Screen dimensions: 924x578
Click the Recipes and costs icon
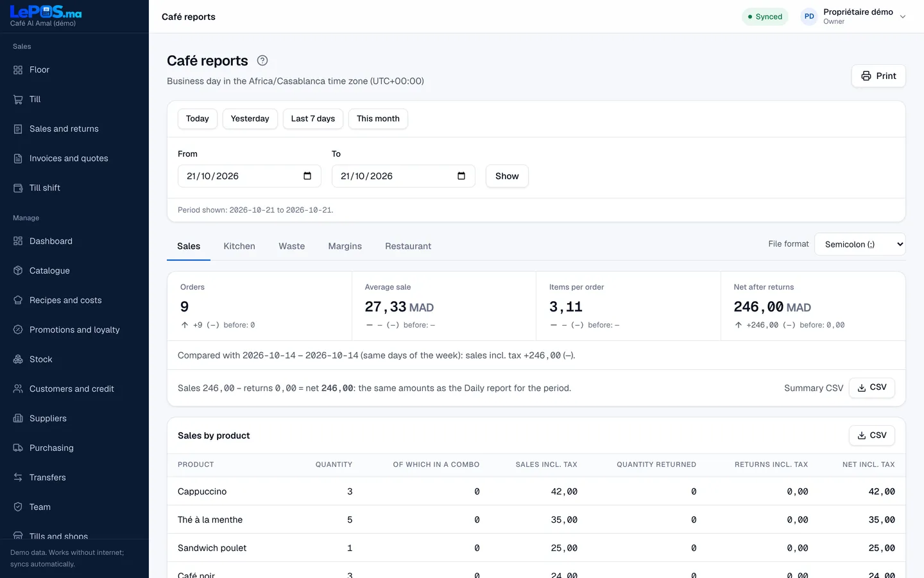(18, 301)
